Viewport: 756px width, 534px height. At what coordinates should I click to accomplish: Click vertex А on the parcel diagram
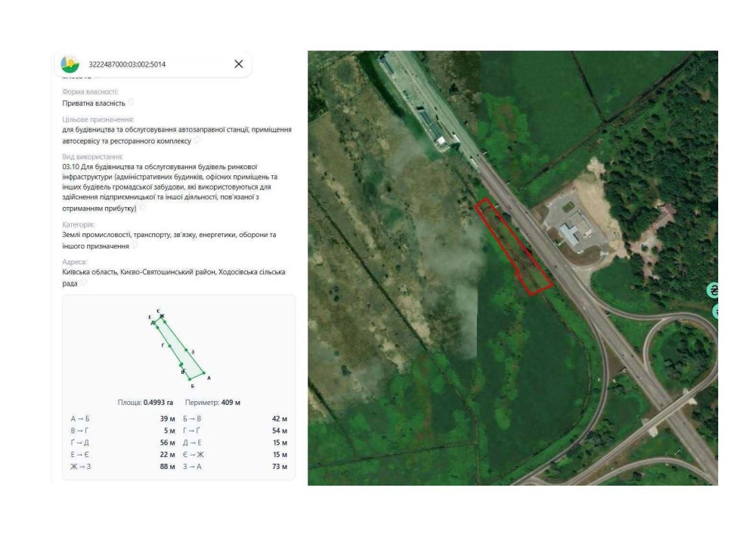[204, 373]
